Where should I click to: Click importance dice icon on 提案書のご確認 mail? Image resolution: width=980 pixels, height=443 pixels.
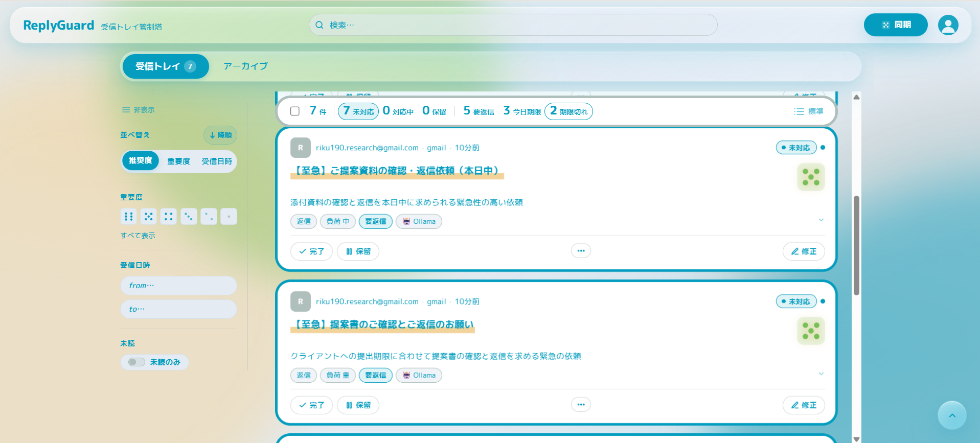point(811,331)
